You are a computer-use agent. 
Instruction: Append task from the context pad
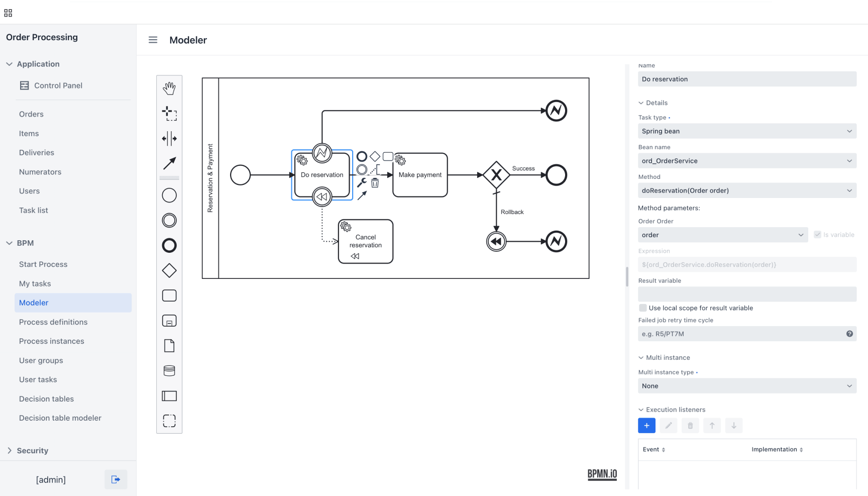point(388,156)
